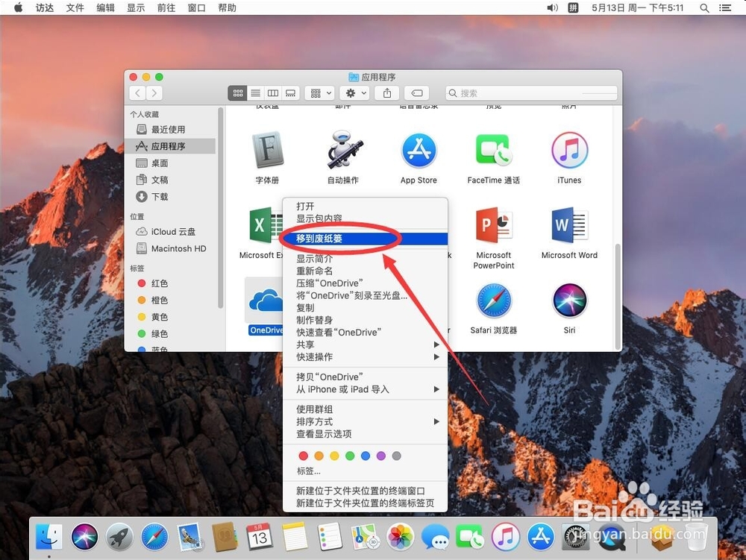
Task: Open the Automator (自动操作) app icon
Action: (343, 150)
